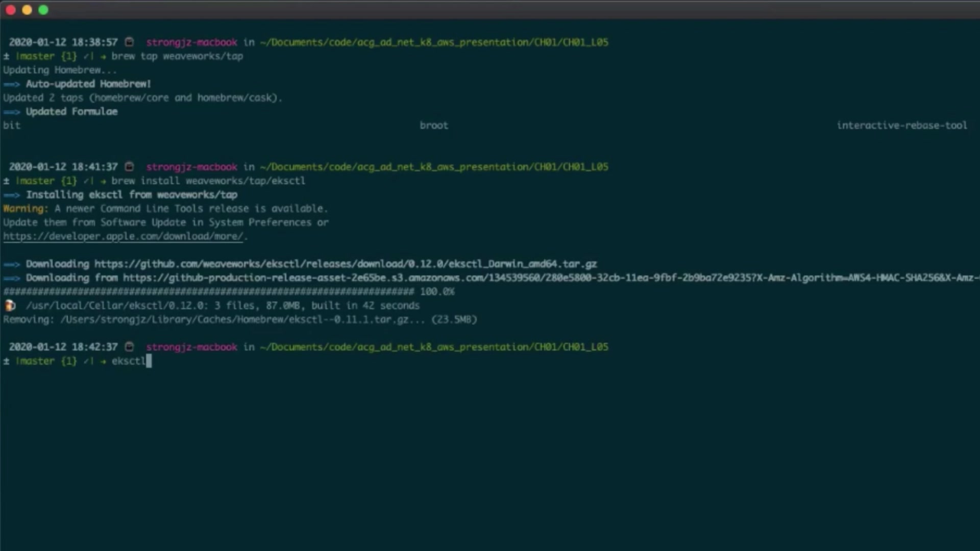Click the clock icon beside timestamp 18:41:37
The width and height of the screenshot is (980, 551).
coord(130,166)
